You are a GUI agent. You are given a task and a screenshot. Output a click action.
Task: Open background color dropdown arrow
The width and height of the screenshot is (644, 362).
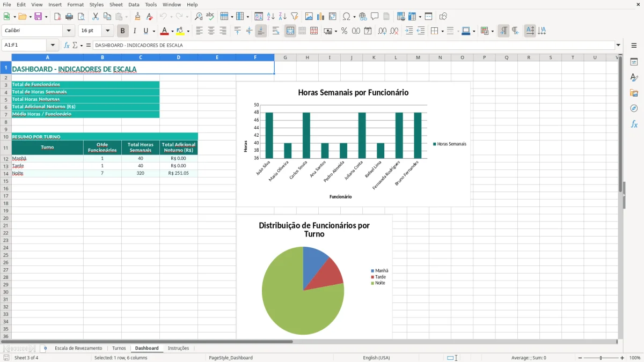pyautogui.click(x=188, y=31)
